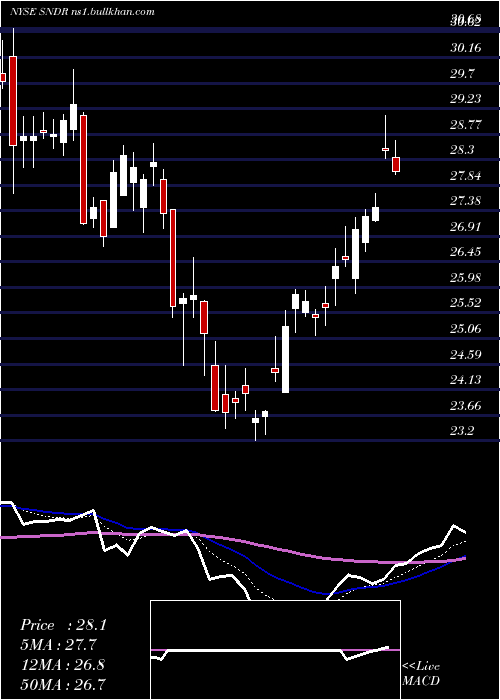This screenshot has height=700, width=500.
Task: Click the 25.52 price axis label
Action: point(466,304)
